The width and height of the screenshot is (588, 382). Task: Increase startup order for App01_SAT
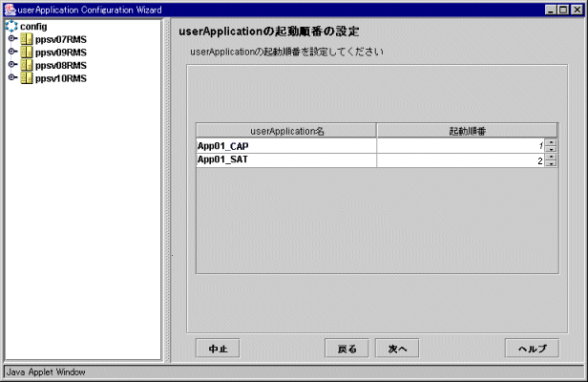click(551, 157)
